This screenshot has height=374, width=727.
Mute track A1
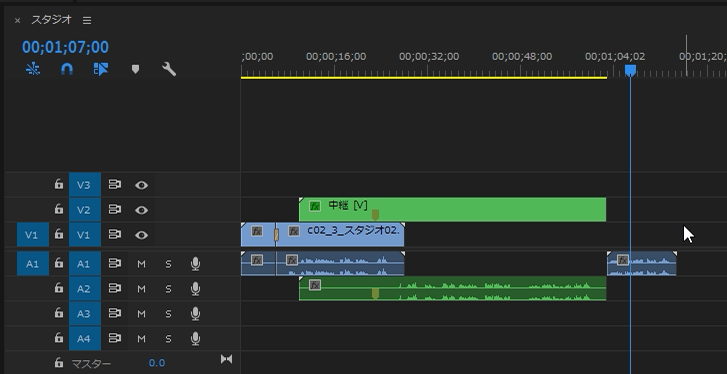pos(141,264)
